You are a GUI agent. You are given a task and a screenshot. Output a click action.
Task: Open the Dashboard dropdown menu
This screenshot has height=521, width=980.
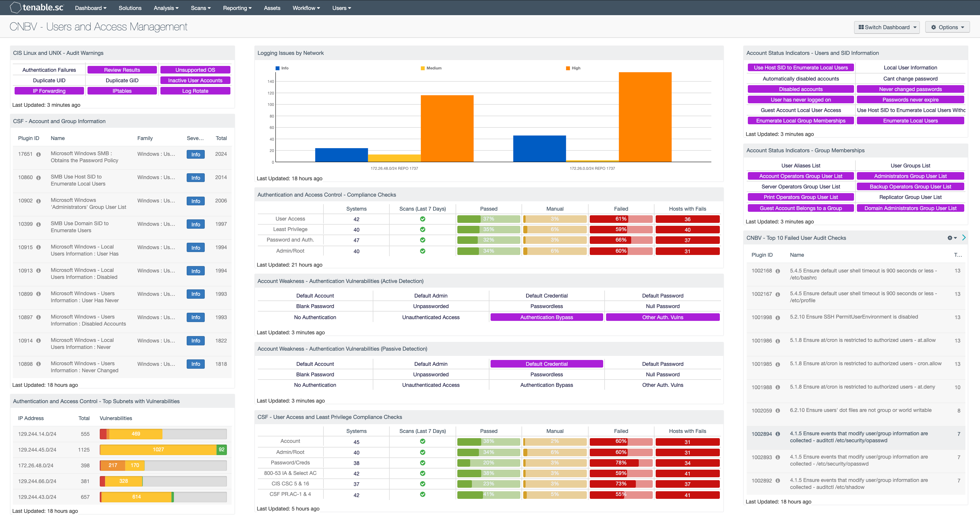pos(91,8)
